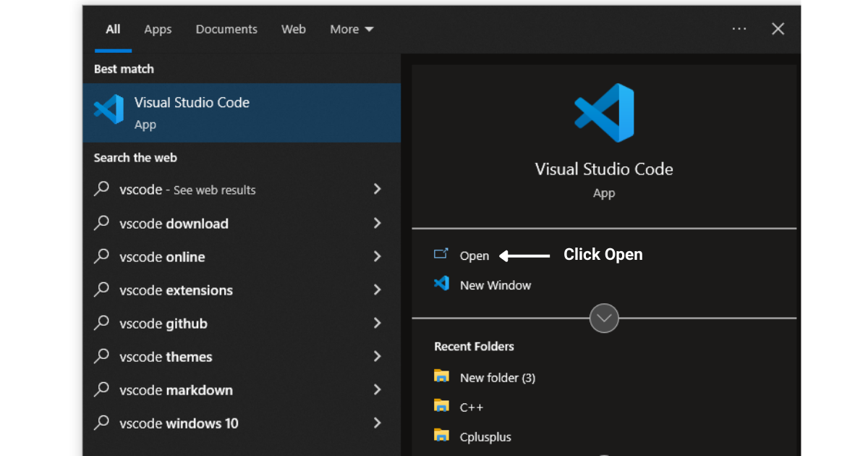Click vscode markdown suggestion text
The width and height of the screenshot is (868, 456).
(176, 390)
